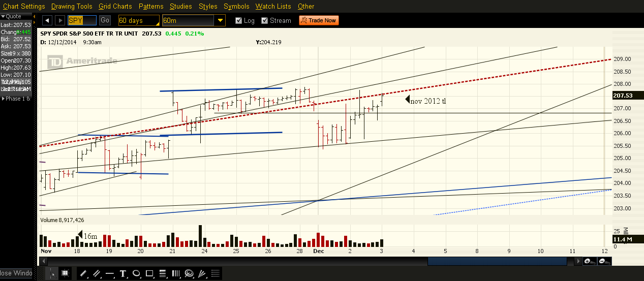Open the Grid Charts menu
This screenshot has height=281, width=644.
tap(115, 7)
